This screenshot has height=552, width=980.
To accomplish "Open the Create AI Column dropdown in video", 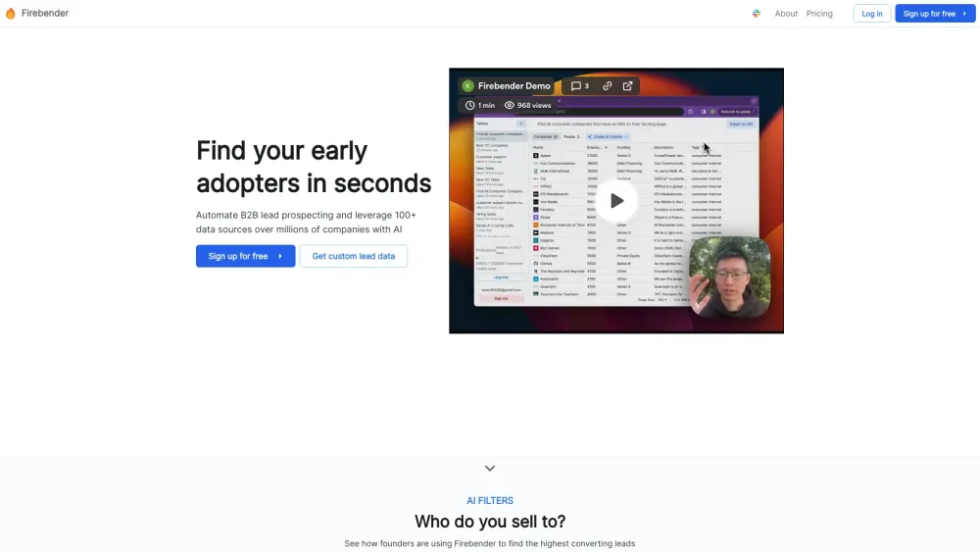I will click(x=603, y=137).
